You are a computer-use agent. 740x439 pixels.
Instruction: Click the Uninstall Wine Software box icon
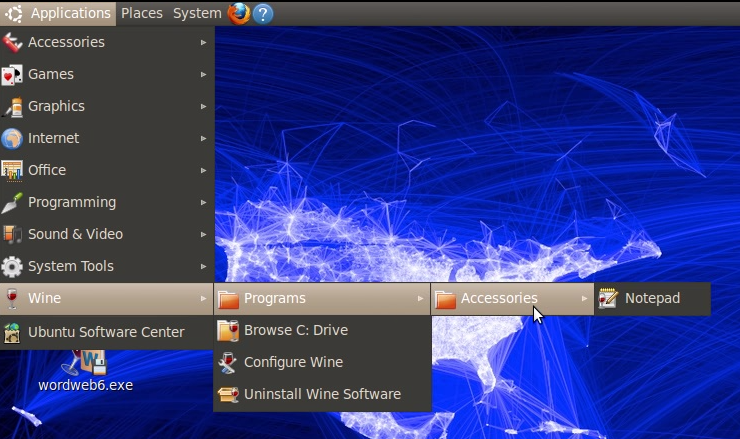[228, 394]
